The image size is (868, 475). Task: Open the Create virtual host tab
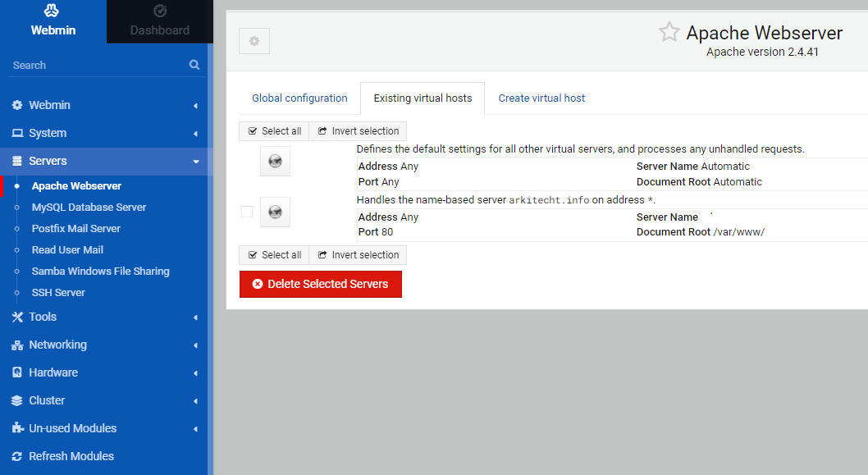[541, 98]
